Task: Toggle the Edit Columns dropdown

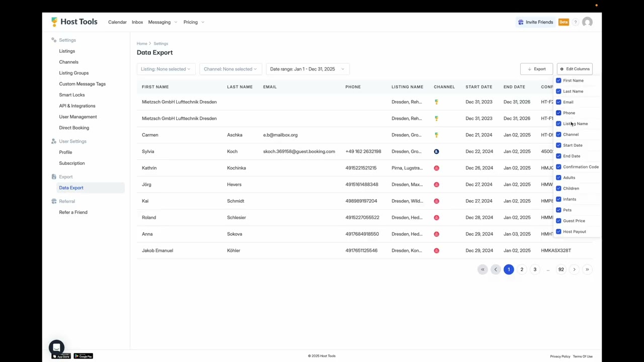Action: (575, 69)
